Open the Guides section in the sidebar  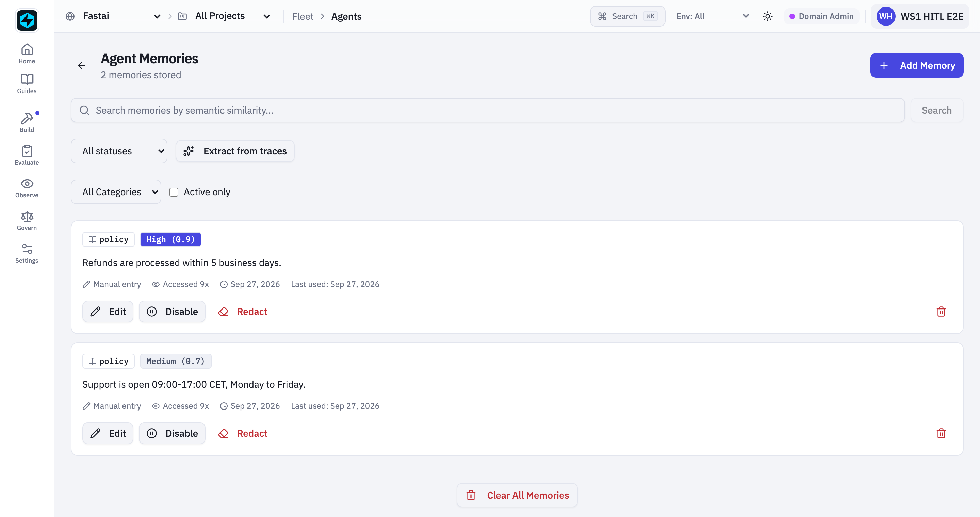pos(27,84)
